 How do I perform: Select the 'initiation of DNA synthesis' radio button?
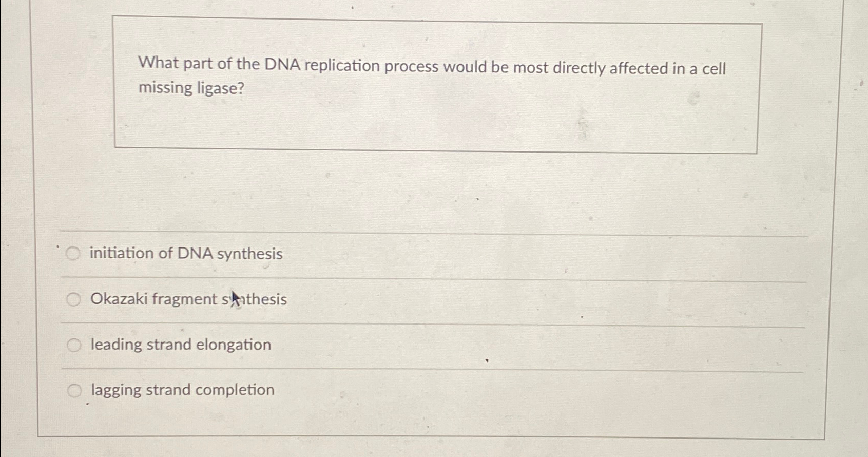[73, 253]
